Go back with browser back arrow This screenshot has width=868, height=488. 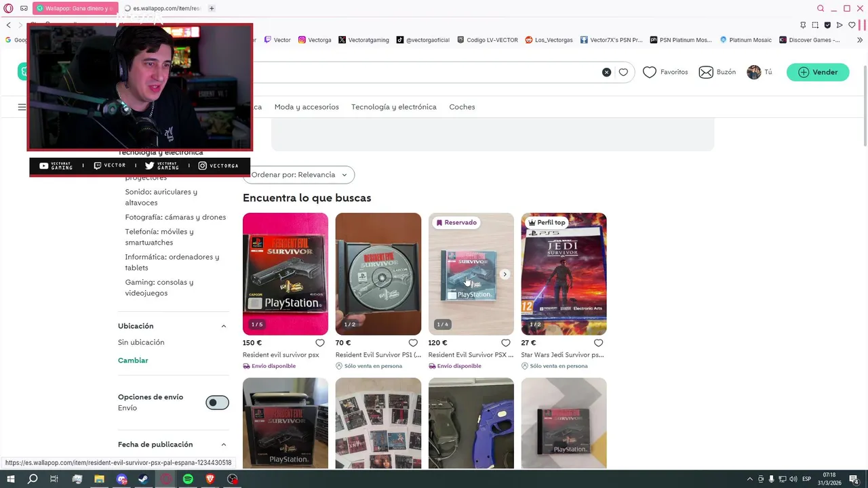coord(8,25)
